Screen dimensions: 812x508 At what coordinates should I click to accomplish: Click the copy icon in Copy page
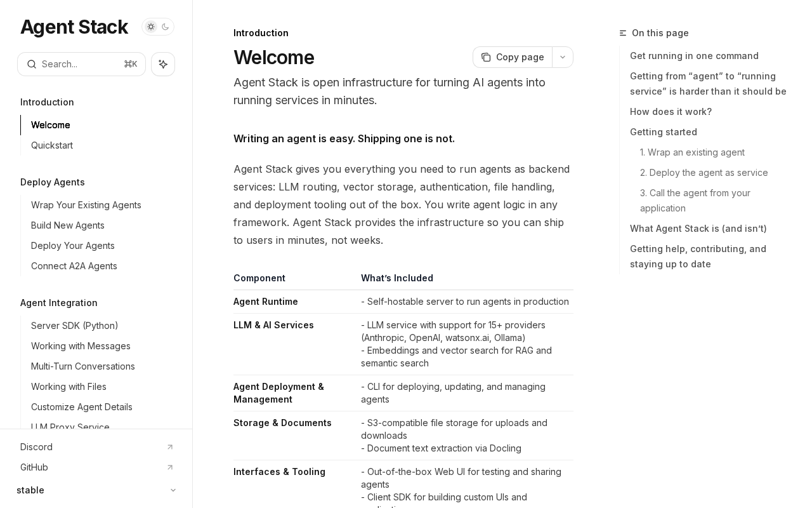click(x=486, y=57)
